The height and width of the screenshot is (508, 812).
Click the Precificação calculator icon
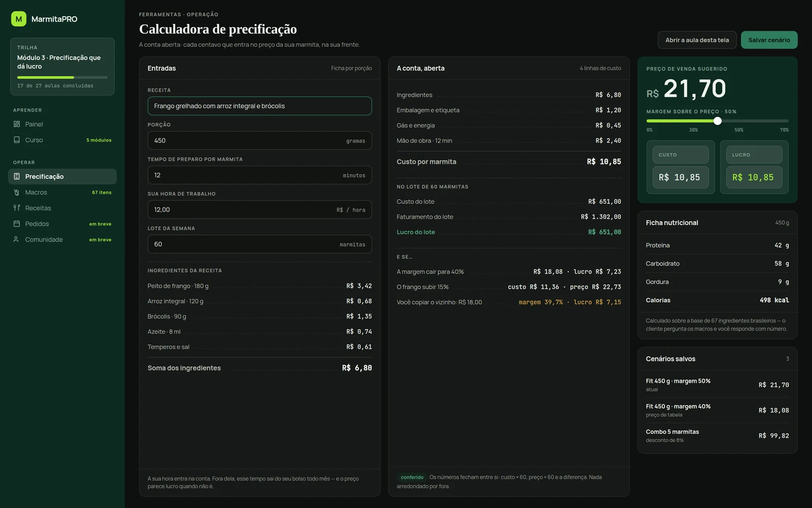17,176
